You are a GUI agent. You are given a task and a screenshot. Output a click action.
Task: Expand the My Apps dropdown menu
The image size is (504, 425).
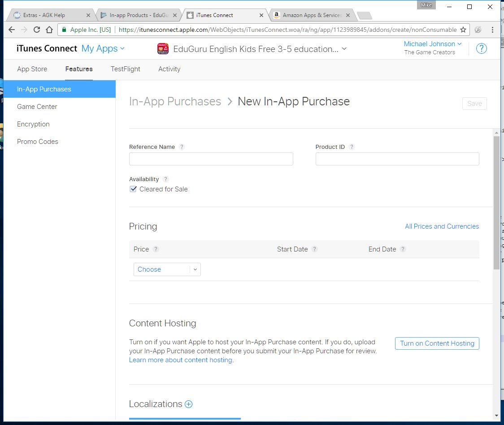[x=103, y=48]
